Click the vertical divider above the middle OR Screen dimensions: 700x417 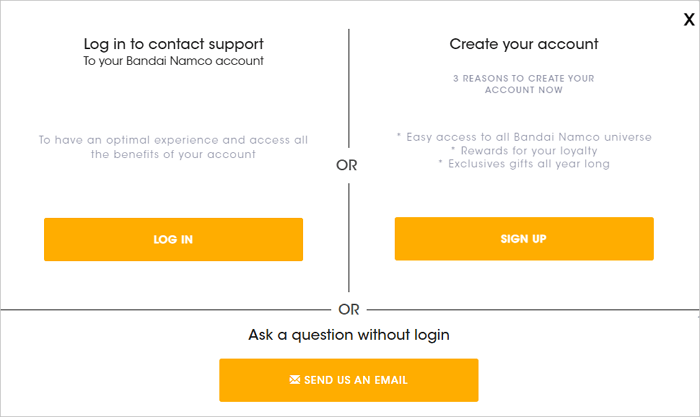348,90
